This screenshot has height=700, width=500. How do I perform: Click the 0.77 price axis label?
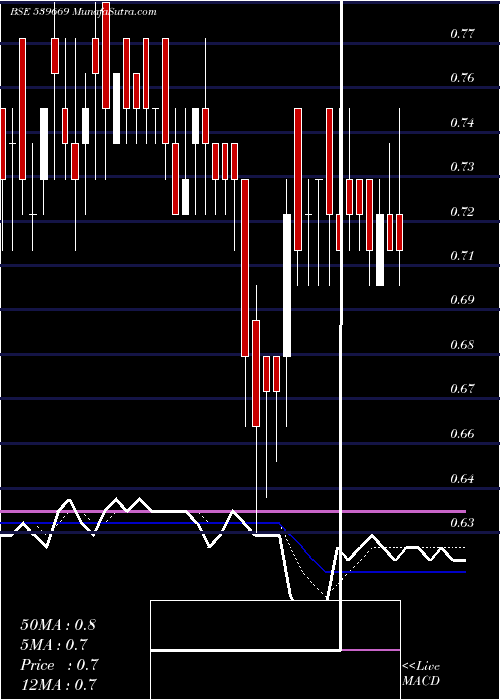point(462,33)
